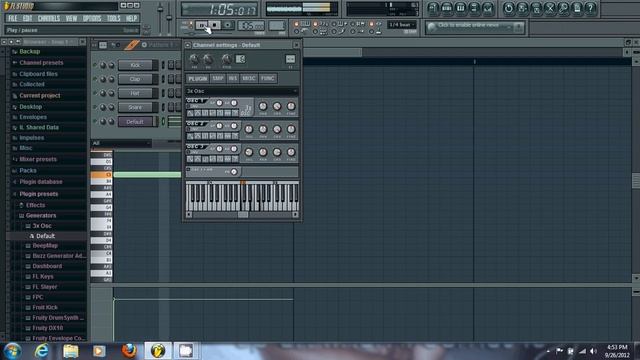Select the Hat channel button
640x360 pixels.
click(x=135, y=93)
